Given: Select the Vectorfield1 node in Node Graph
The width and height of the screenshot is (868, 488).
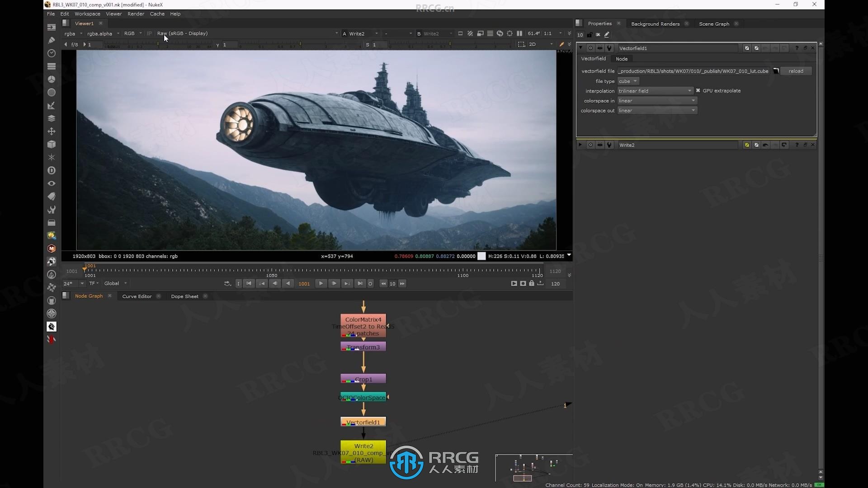Looking at the screenshot, I should 363,422.
